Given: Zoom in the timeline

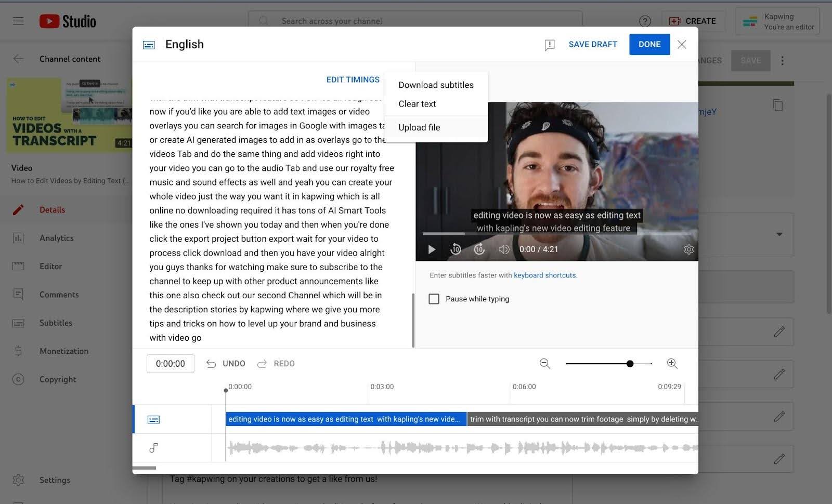Looking at the screenshot, I should tap(672, 364).
